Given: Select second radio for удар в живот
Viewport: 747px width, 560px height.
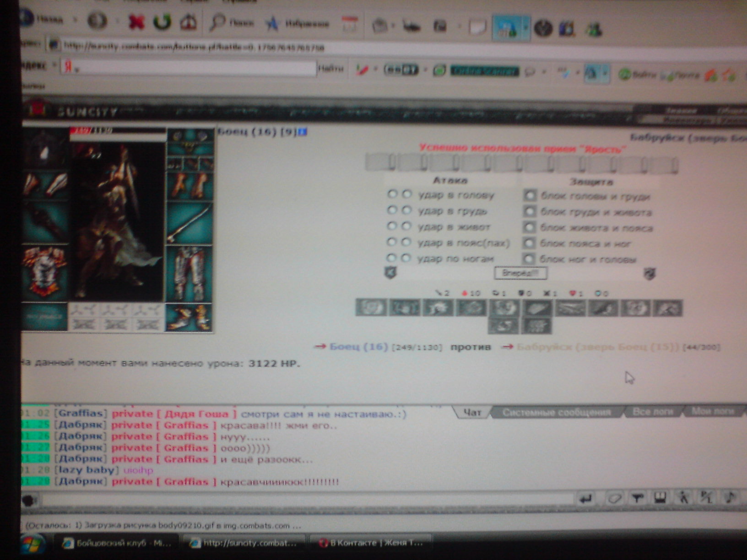Looking at the screenshot, I should (406, 226).
